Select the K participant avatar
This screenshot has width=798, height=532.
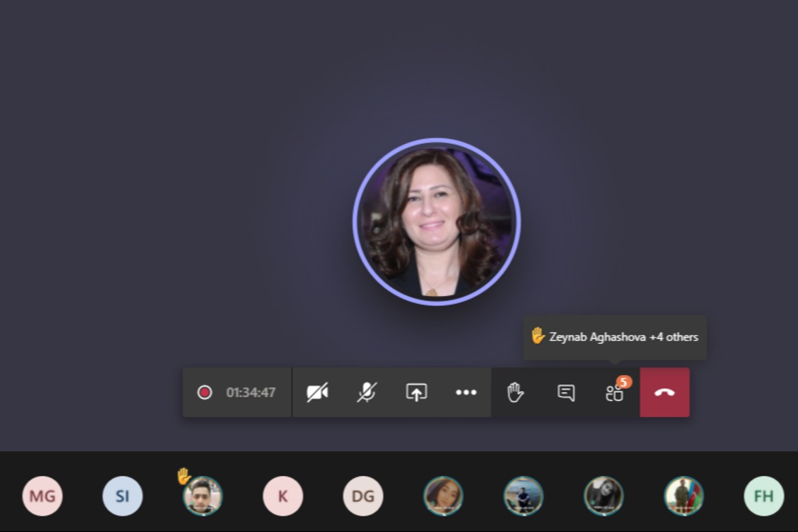point(283,496)
